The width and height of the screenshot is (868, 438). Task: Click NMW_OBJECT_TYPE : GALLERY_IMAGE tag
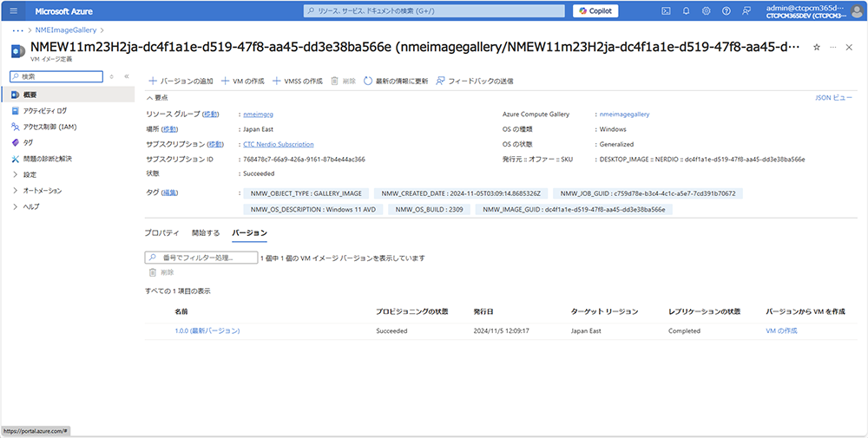click(x=306, y=193)
